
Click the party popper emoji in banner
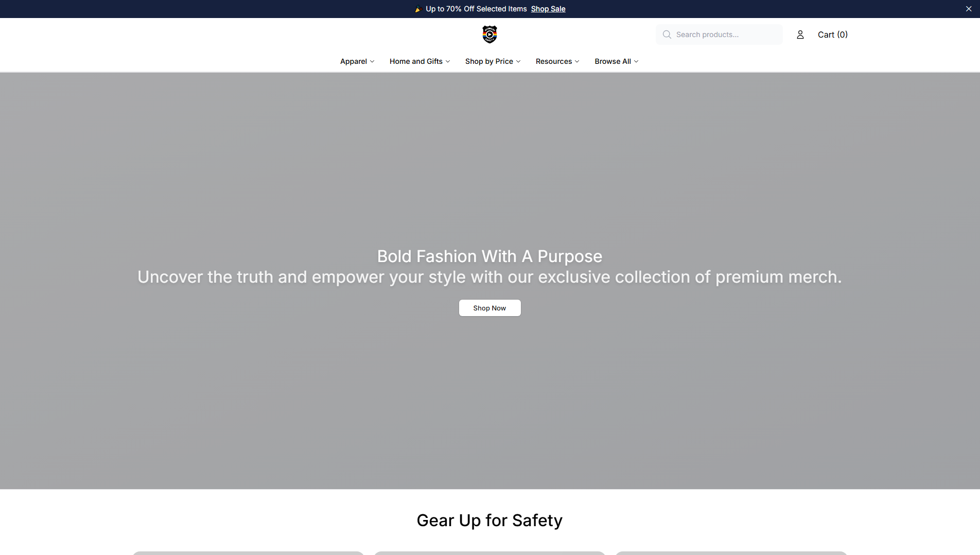pos(418,9)
